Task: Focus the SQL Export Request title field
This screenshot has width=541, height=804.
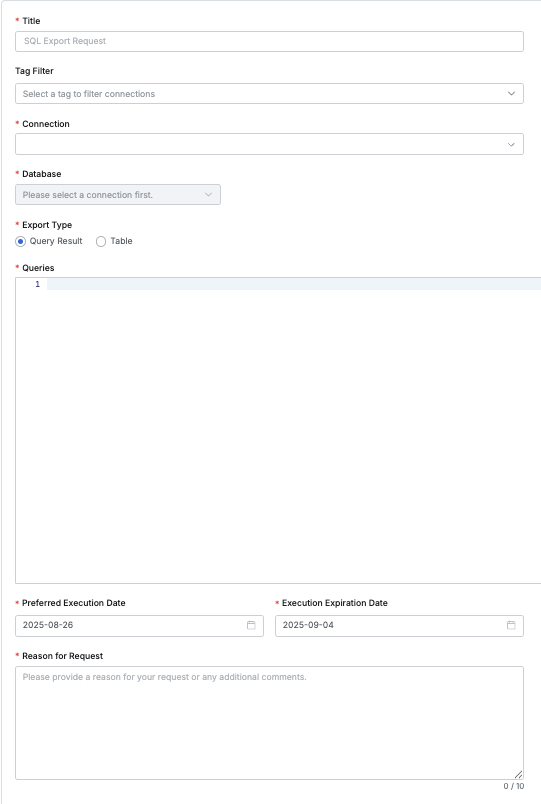Action: click(x=269, y=41)
